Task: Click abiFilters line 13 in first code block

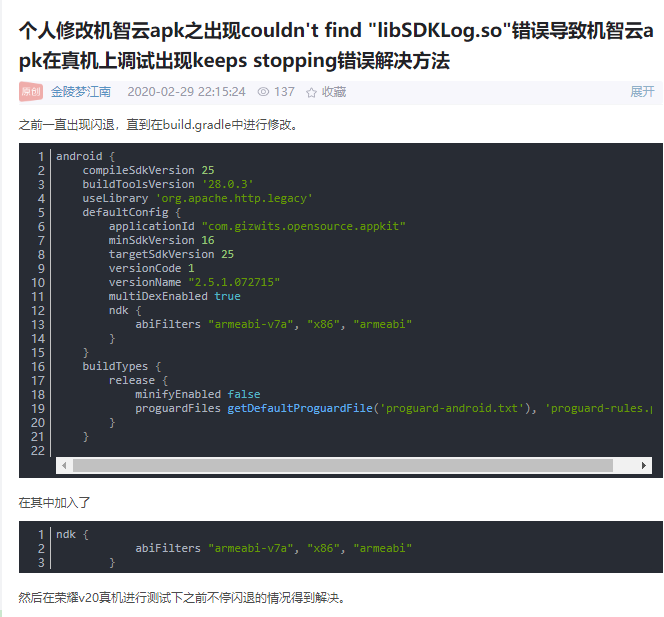Action: click(x=274, y=324)
